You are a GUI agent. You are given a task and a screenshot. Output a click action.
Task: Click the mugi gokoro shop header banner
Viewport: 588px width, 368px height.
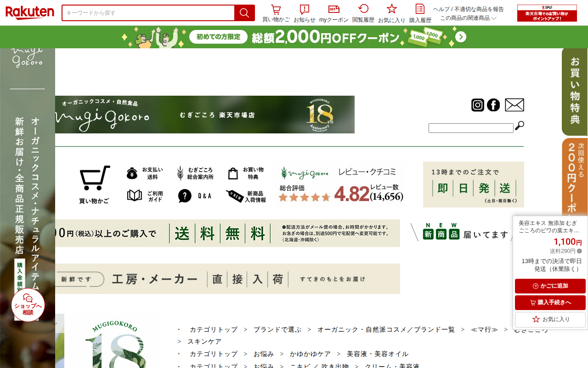coord(205,115)
